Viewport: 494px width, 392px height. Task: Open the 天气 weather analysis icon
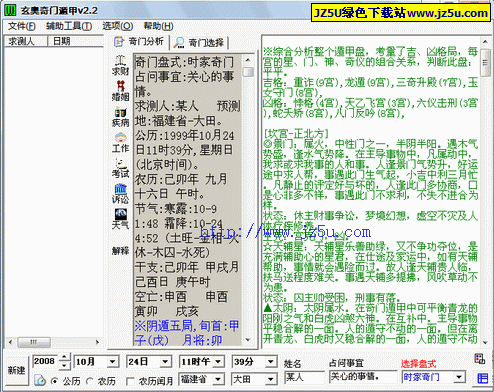[x=120, y=219]
